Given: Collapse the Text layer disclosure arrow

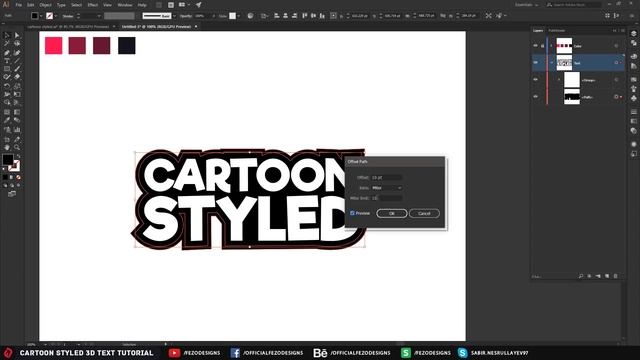Looking at the screenshot, I should click(x=551, y=62).
